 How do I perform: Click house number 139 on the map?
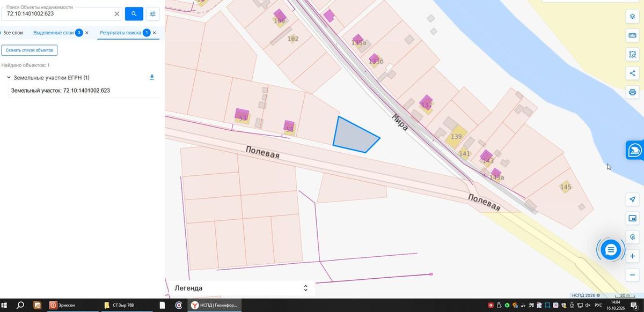click(x=456, y=137)
